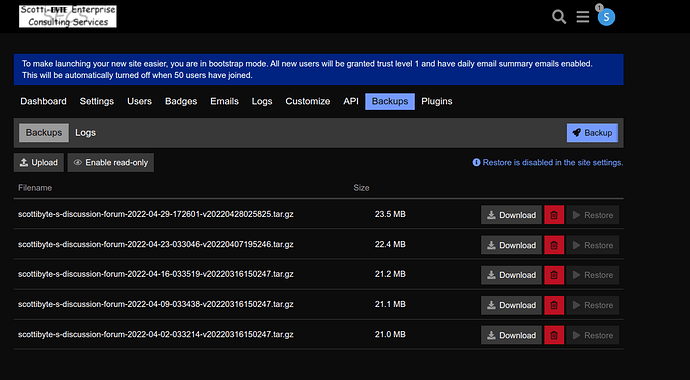This screenshot has height=380, width=690.
Task: Click filename ending 033438-v20220316150247.tar.gz
Action: [156, 304]
